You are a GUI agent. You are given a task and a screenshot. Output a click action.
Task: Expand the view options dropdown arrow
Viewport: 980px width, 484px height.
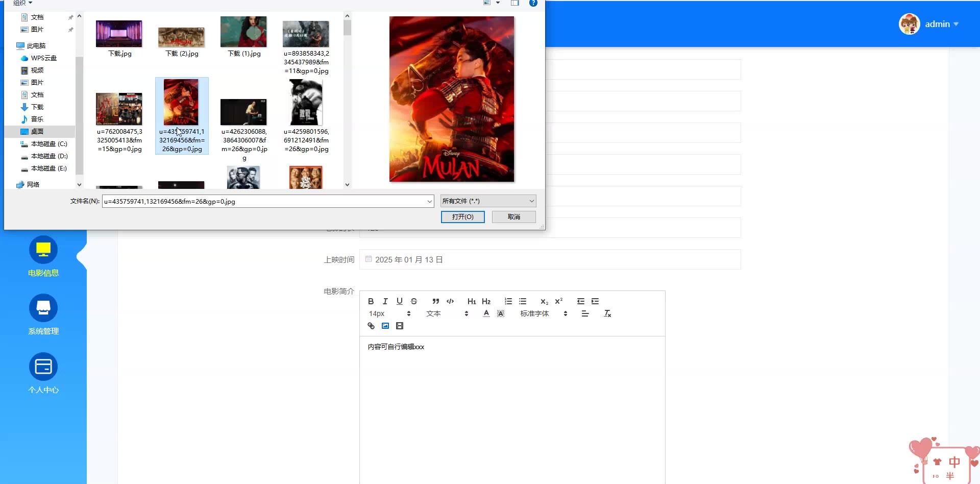point(498,3)
